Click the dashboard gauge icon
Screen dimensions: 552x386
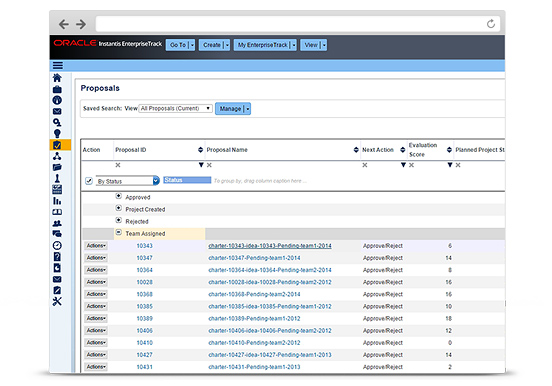[x=57, y=100]
